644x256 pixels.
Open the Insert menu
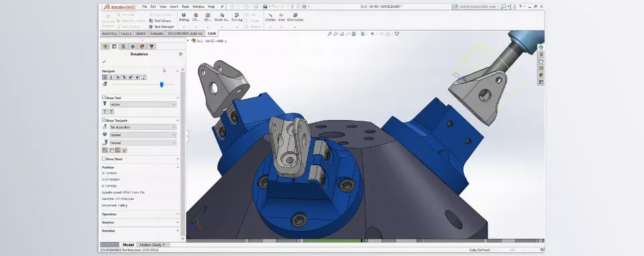pyautogui.click(x=174, y=7)
